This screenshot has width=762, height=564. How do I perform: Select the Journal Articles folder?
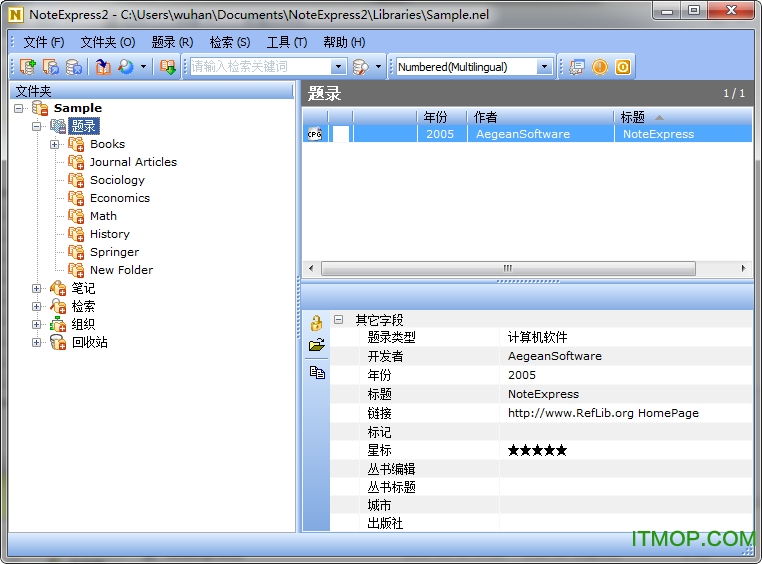pos(133,162)
